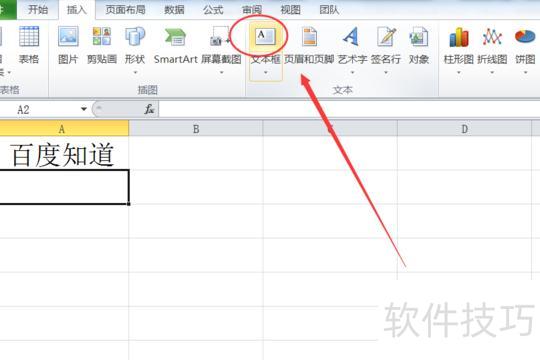Click the Name Box showing A2

[x=40, y=110]
